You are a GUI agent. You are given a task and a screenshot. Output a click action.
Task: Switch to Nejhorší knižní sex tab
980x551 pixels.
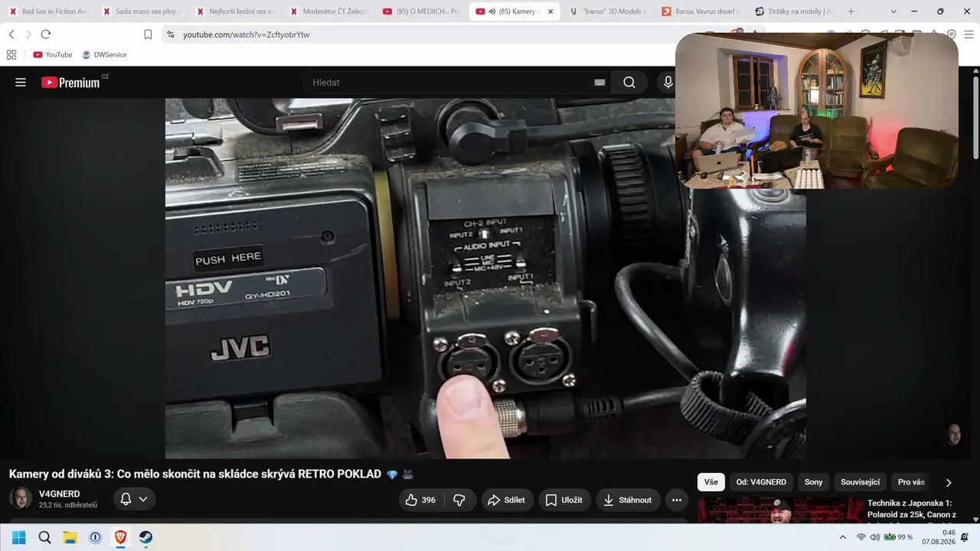point(234,11)
